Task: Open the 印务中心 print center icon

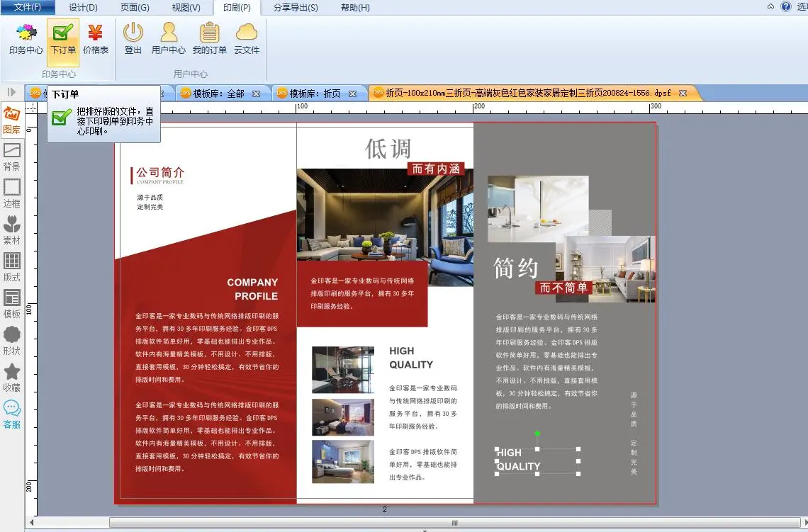Action: (26, 39)
